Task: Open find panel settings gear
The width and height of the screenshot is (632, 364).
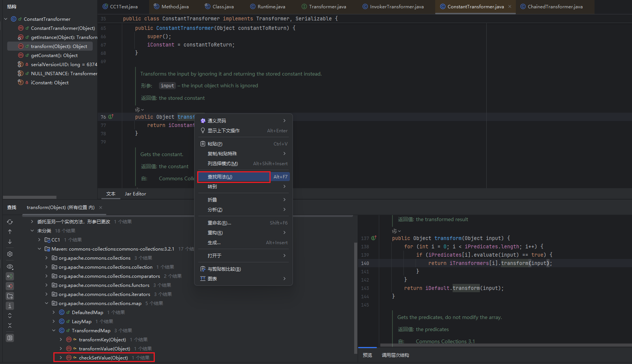Action: [x=10, y=254]
